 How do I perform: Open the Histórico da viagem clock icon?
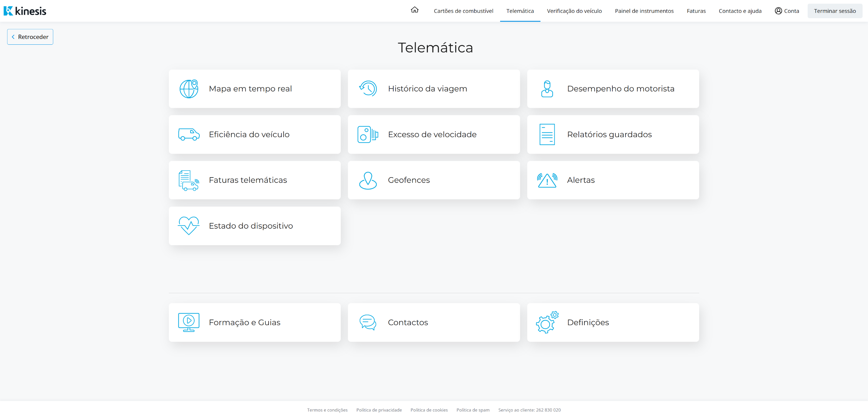pyautogui.click(x=368, y=89)
